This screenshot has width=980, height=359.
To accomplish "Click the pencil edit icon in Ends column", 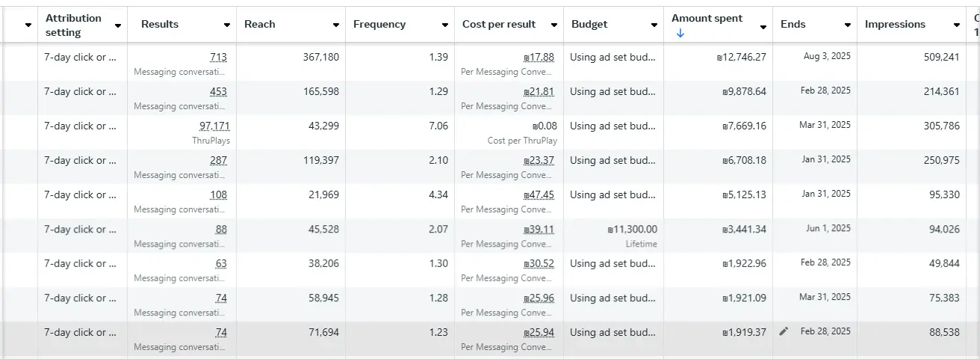I will point(784,331).
